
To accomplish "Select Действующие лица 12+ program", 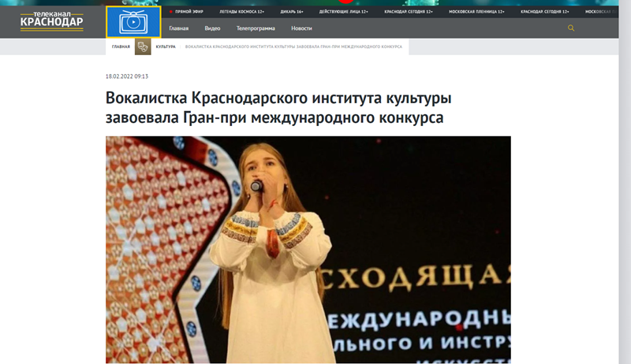I will click(x=344, y=12).
